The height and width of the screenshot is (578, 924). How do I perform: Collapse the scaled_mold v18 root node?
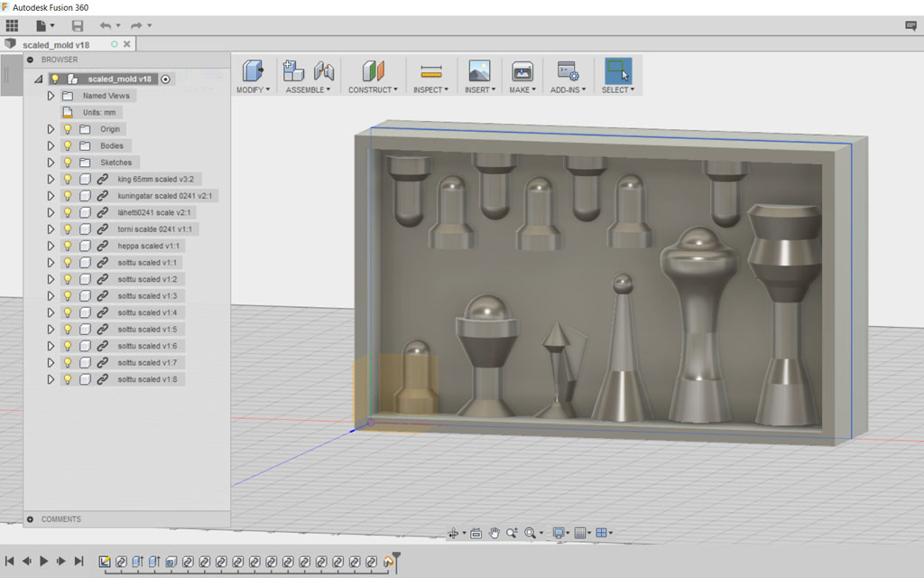38,79
